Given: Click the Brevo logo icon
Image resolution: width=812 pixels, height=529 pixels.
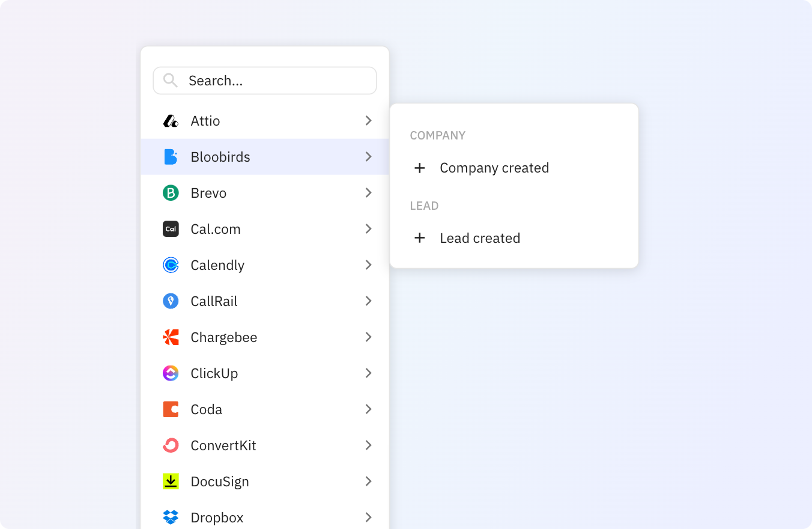Looking at the screenshot, I should pyautogui.click(x=171, y=193).
